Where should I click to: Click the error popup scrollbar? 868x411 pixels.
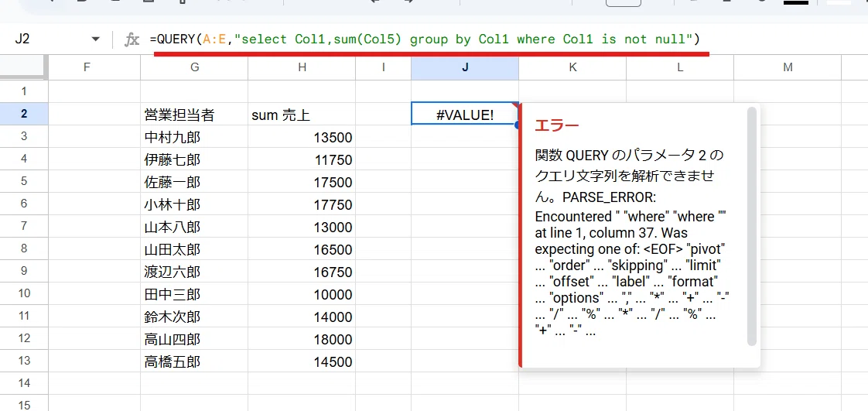click(751, 226)
